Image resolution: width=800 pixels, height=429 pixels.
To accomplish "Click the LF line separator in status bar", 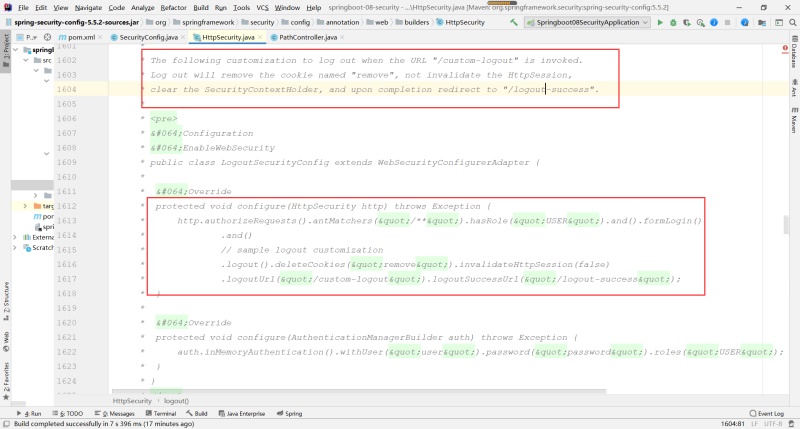I will [754, 424].
